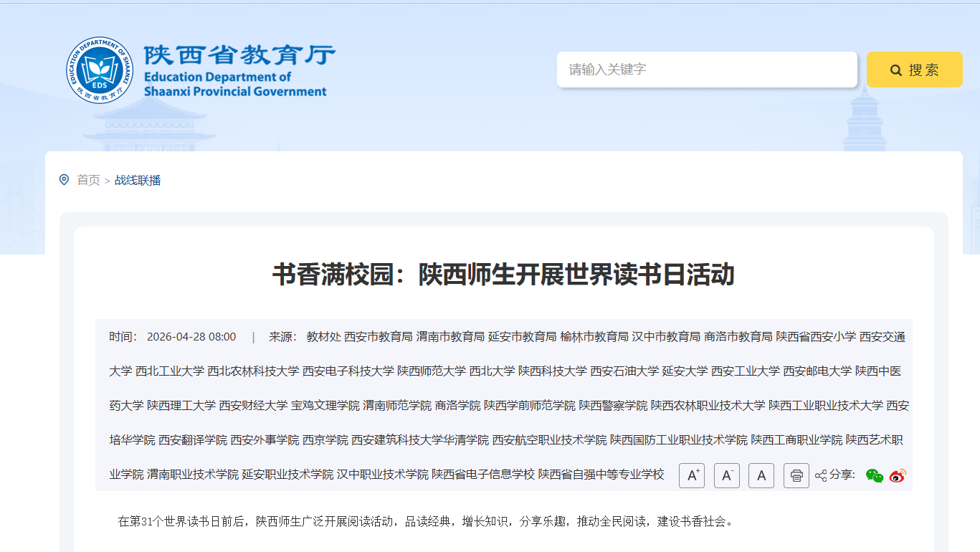Viewport: 980px width, 552px height.
Task: Click the share symbol next to 分享
Action: point(821,475)
